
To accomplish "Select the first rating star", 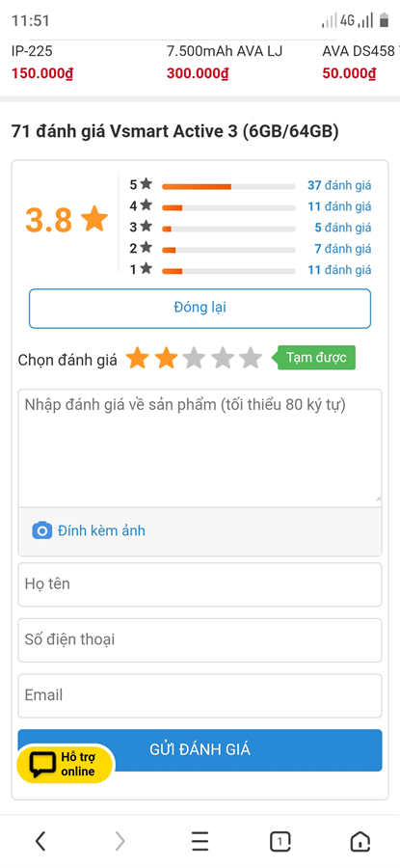I will click(x=137, y=358).
